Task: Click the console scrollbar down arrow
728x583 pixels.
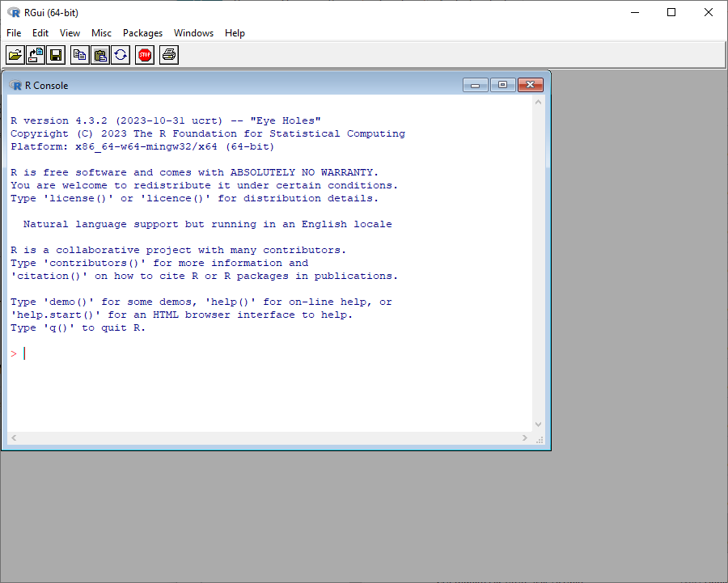Action: pos(538,425)
